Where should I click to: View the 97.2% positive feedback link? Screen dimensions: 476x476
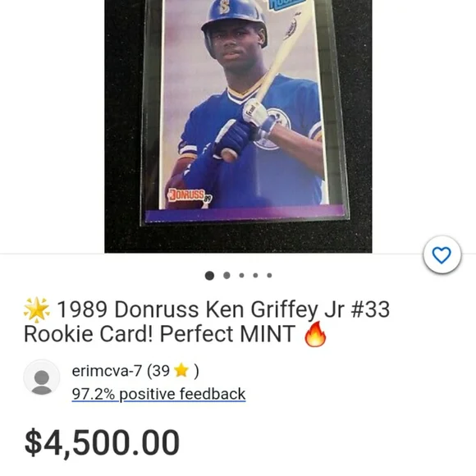click(158, 394)
